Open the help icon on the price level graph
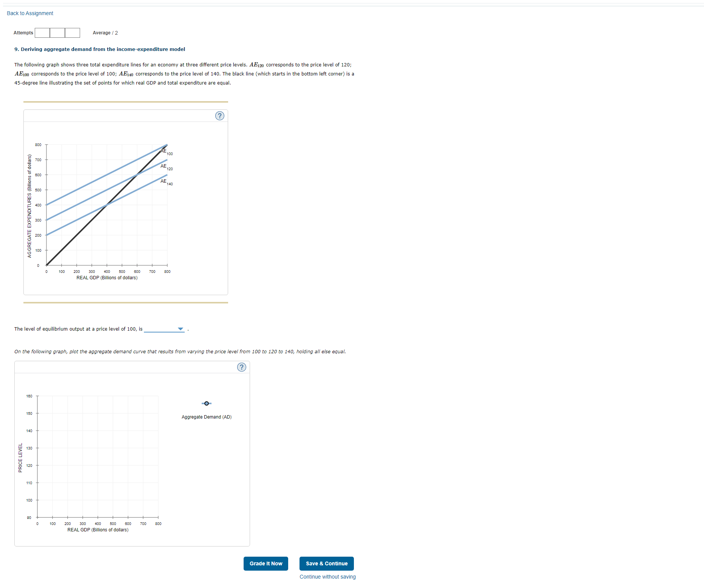704x588 pixels. pos(241,367)
